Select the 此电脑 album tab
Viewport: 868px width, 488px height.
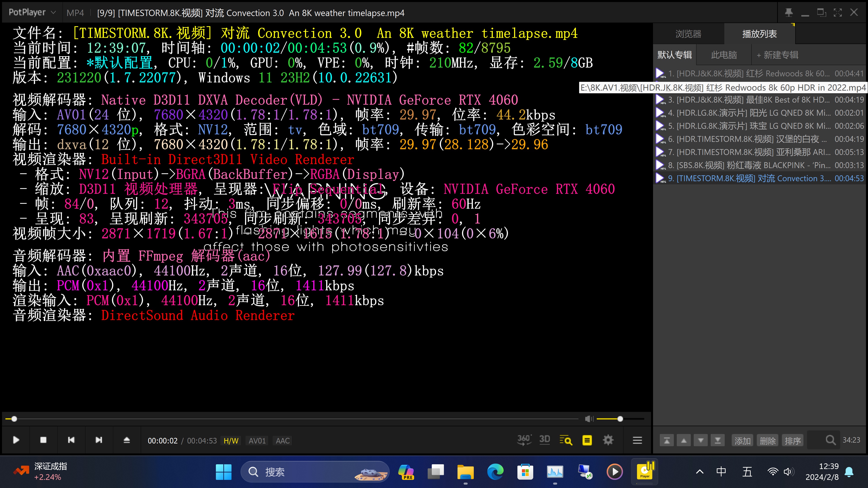pos(724,55)
